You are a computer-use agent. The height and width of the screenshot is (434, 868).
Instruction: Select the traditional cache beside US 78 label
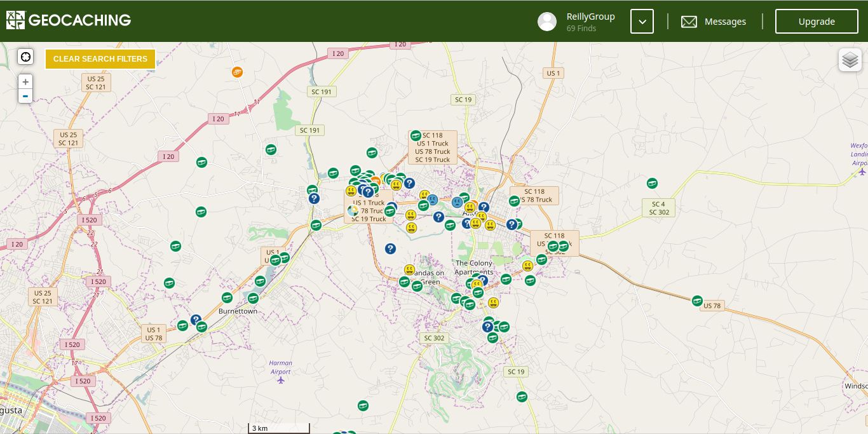697,300
